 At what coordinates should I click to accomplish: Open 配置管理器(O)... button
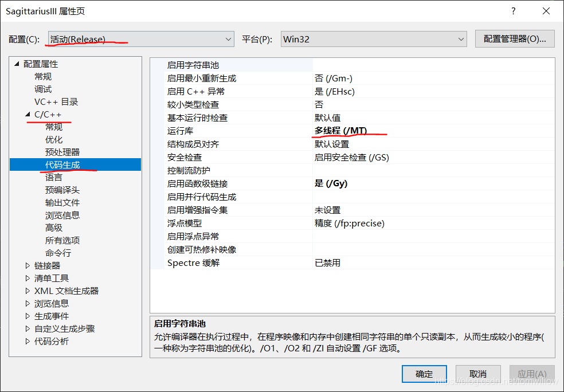[x=515, y=39]
